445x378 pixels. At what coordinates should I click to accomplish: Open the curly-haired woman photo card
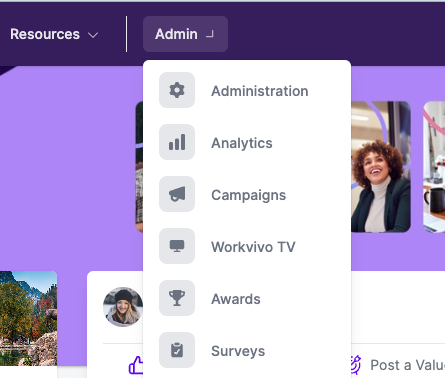[x=381, y=167]
